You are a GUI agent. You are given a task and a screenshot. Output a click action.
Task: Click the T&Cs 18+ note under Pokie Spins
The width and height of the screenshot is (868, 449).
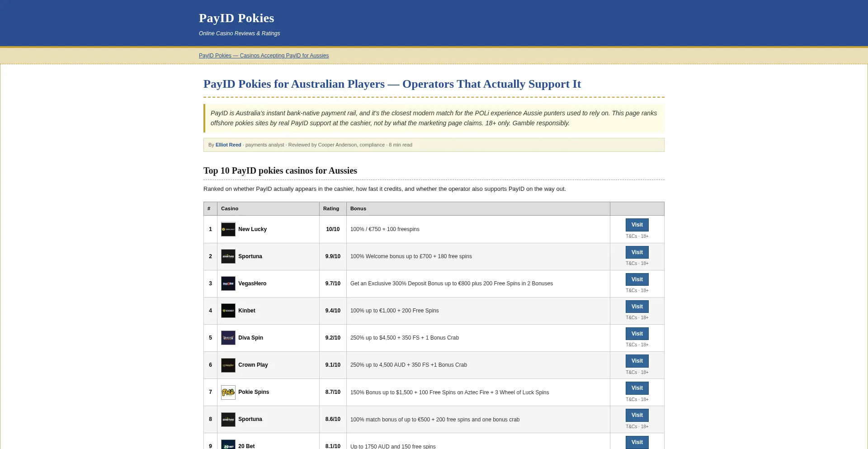(x=637, y=399)
